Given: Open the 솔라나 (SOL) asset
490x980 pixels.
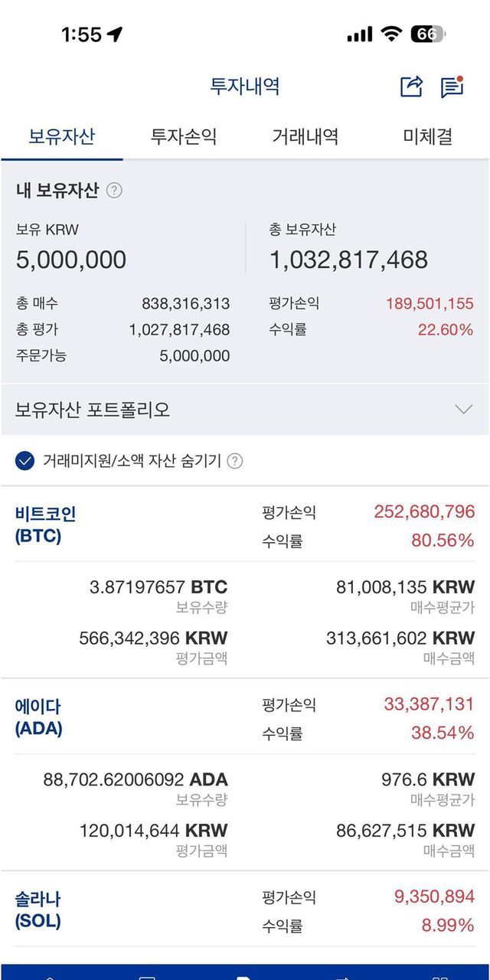Looking at the screenshot, I should [38, 910].
